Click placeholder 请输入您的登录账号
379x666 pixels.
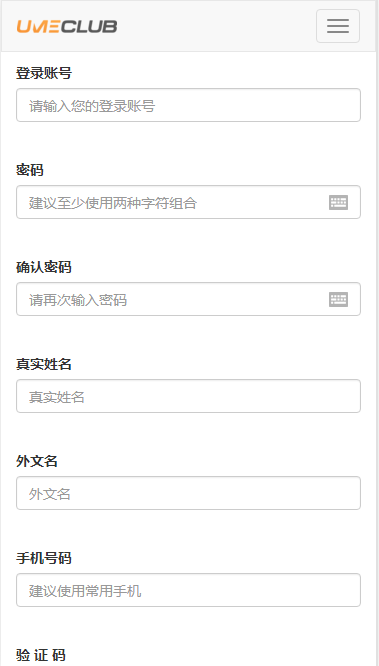(92, 106)
